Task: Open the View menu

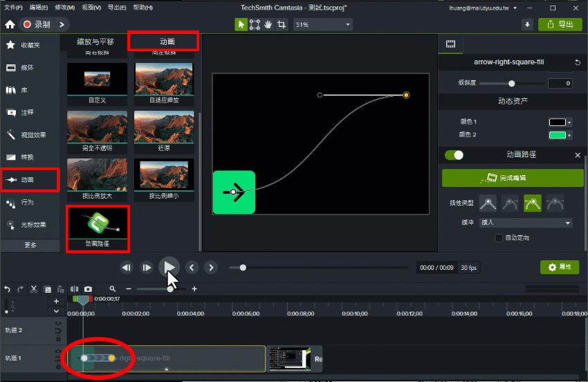Action: [x=91, y=8]
